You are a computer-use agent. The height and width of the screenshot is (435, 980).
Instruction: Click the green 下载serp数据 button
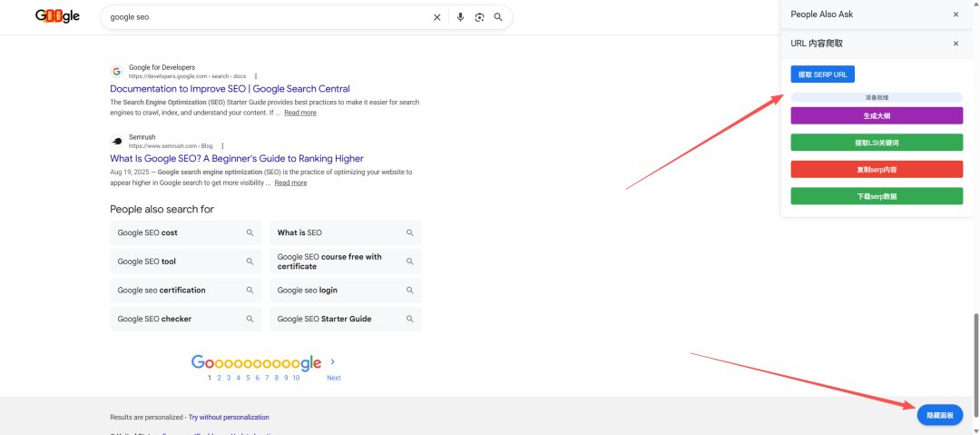[877, 196]
